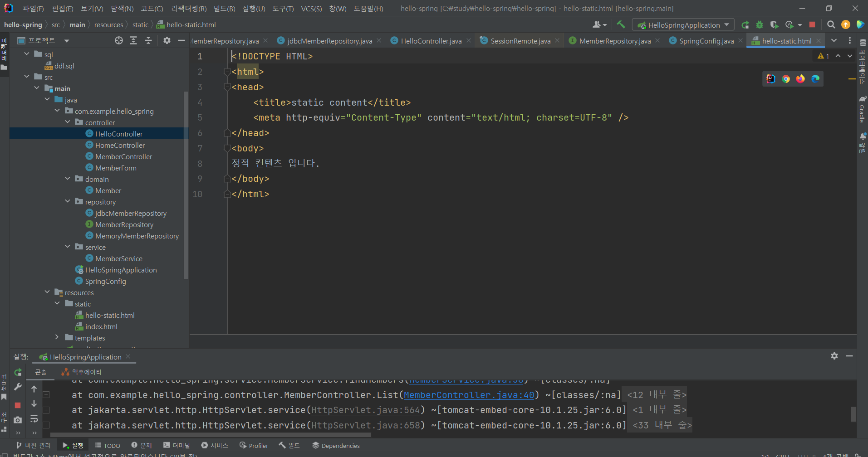Open the project view mode dropdown
Image resolution: width=868 pixels, height=457 pixels.
pyautogui.click(x=67, y=41)
